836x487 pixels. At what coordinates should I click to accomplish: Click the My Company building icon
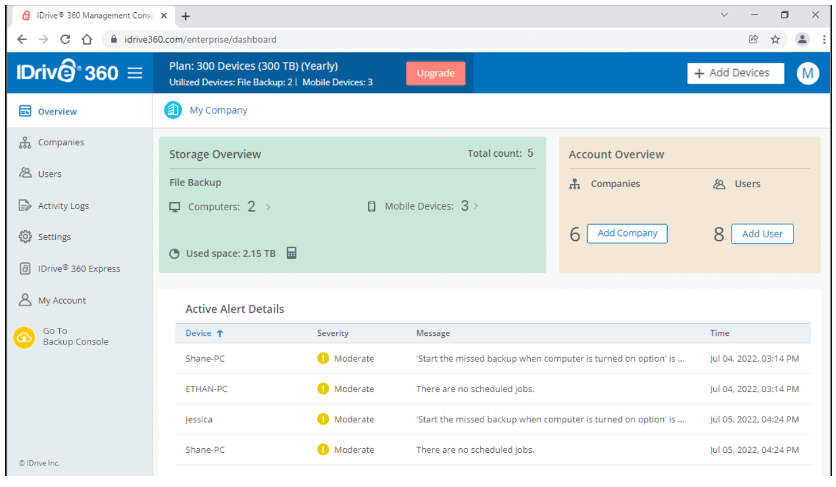pos(173,110)
